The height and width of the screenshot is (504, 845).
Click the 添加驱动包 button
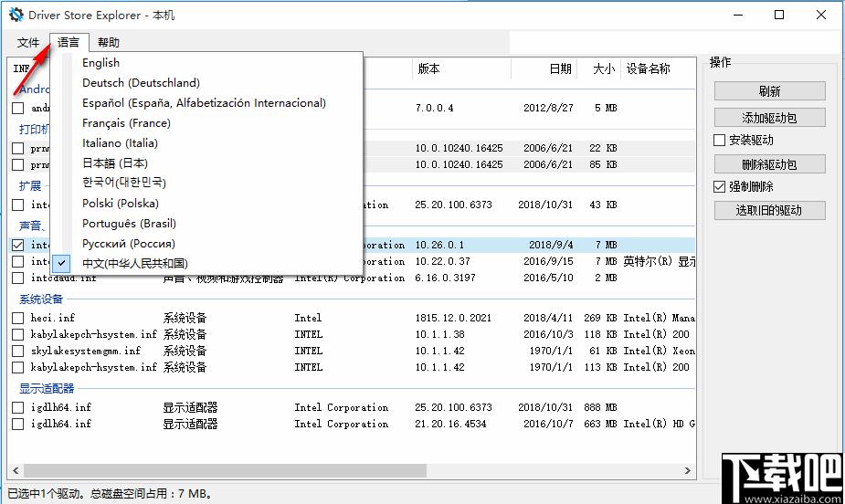point(769,118)
